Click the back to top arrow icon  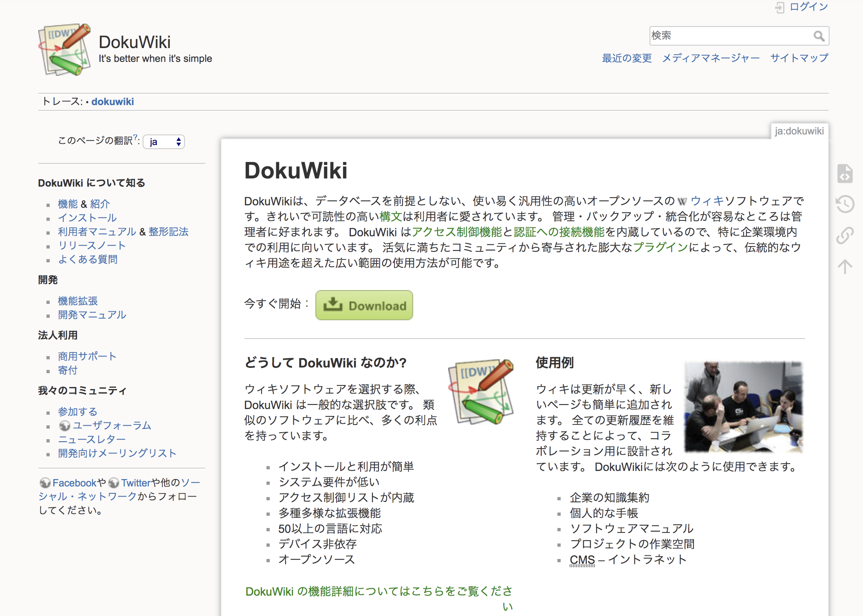click(x=845, y=266)
